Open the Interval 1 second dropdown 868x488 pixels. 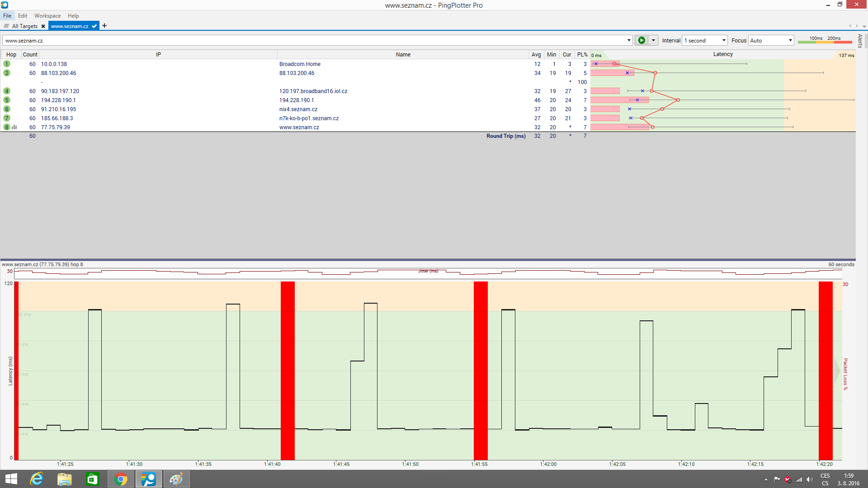point(704,40)
